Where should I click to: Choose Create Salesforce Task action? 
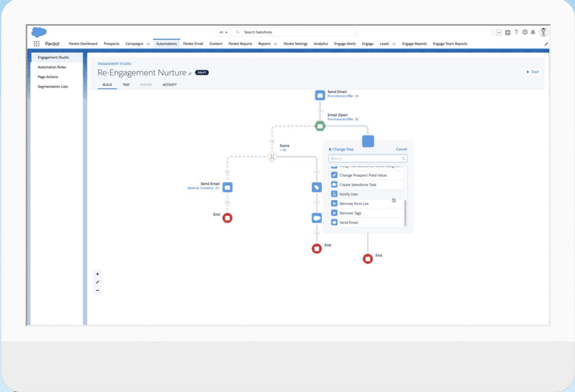pos(367,185)
